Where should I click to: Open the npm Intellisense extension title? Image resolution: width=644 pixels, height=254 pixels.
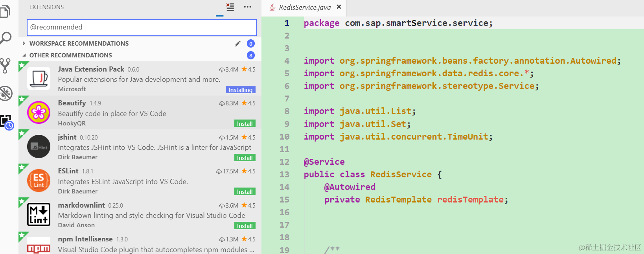click(x=85, y=239)
